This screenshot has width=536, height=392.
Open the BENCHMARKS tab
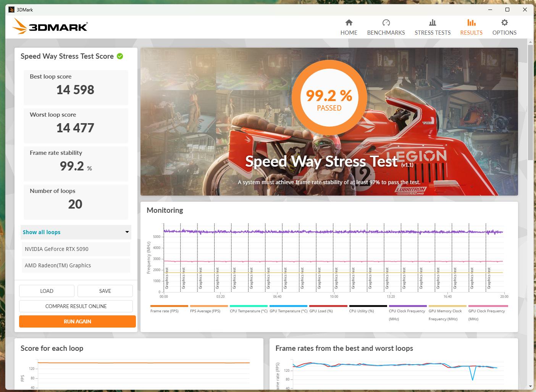(x=386, y=27)
